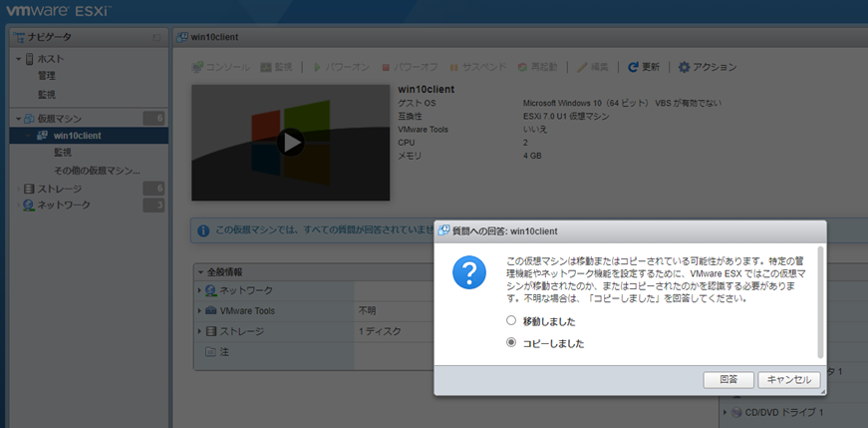
Task: Open その他の仮想マシン in navigator
Action: point(97,171)
